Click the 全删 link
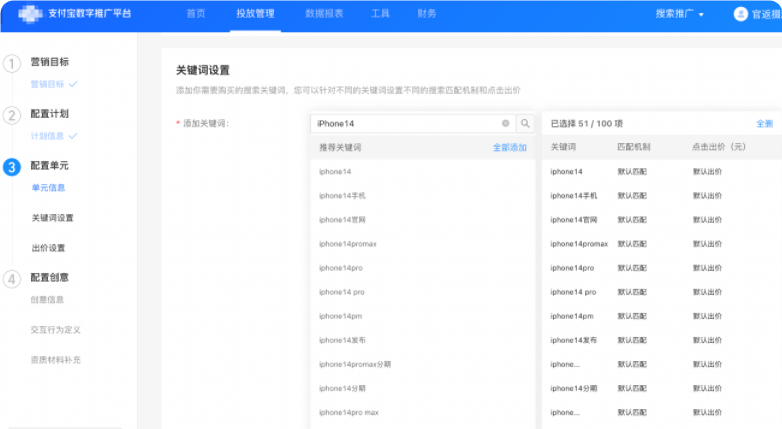782x429 pixels. pos(765,124)
